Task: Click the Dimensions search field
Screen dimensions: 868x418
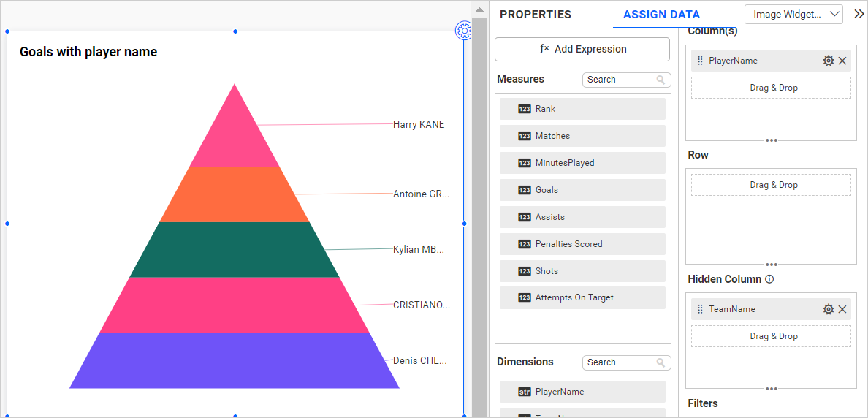Action: click(x=620, y=362)
